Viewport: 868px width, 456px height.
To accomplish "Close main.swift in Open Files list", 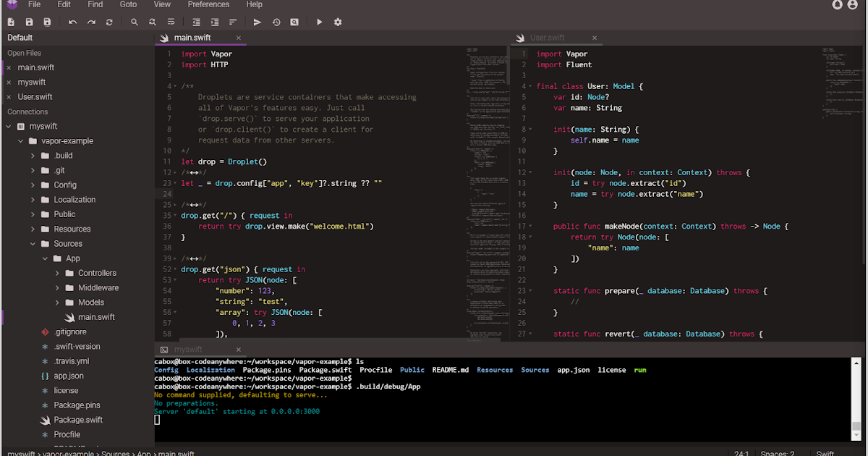I will tap(9, 67).
